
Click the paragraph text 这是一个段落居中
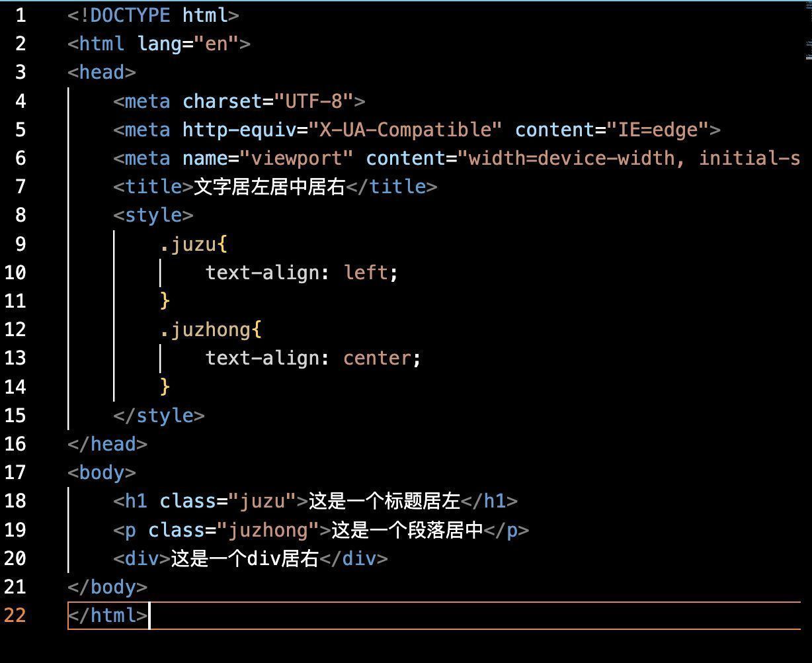click(407, 529)
